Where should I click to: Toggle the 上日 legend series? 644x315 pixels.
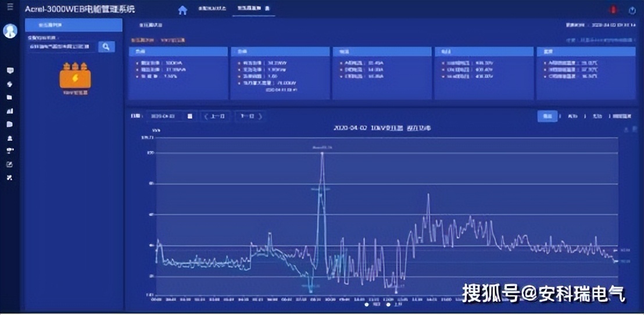pyautogui.click(x=393, y=305)
